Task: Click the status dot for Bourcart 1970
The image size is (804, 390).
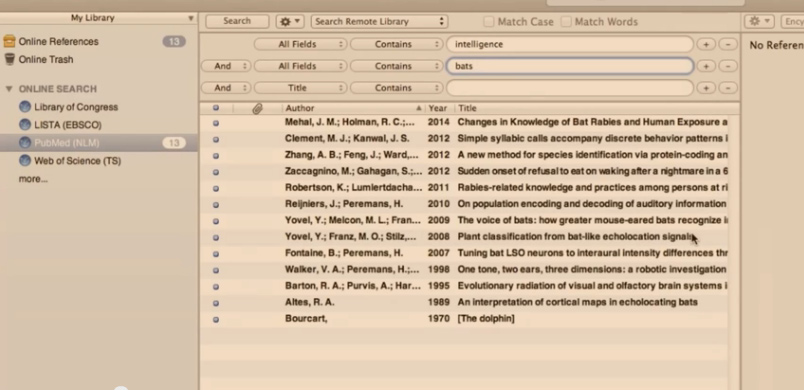Action: click(x=215, y=319)
